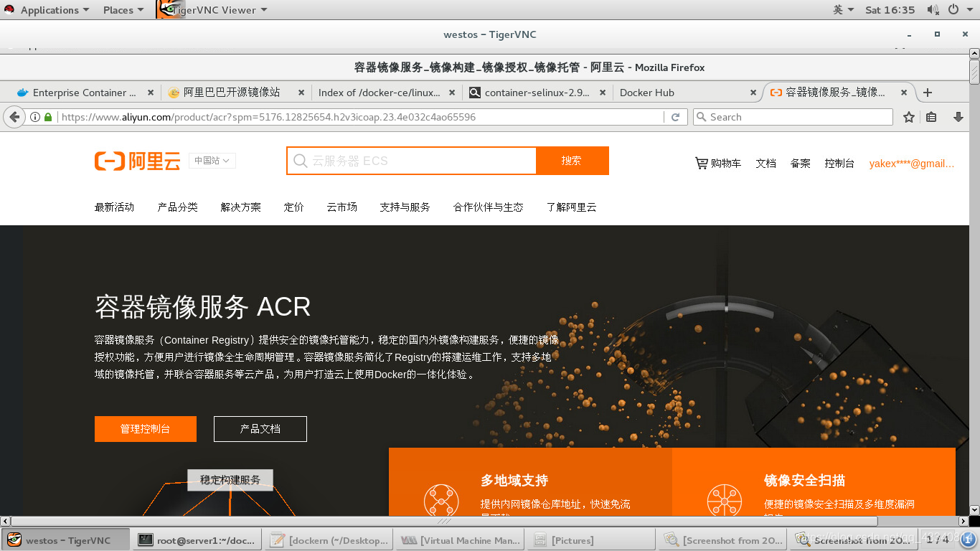Open a new tab with plus icon
The height and width of the screenshot is (551, 980).
click(x=928, y=93)
